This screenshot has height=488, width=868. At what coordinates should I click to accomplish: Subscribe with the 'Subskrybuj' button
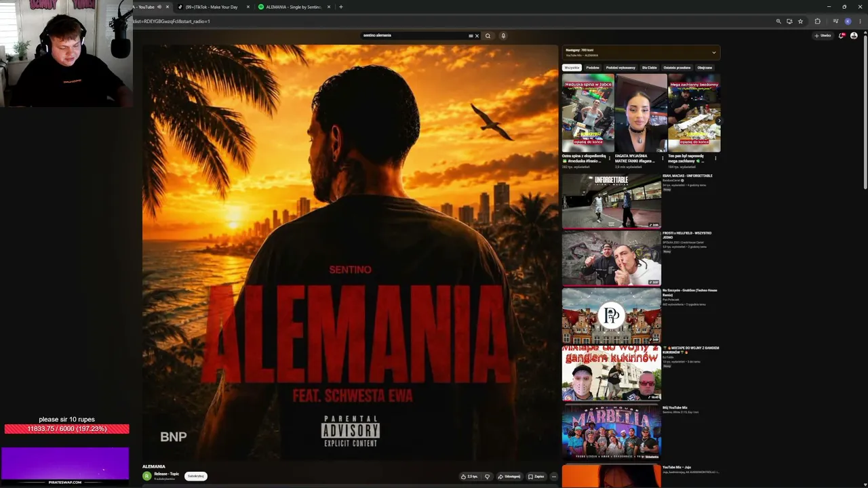click(x=195, y=476)
